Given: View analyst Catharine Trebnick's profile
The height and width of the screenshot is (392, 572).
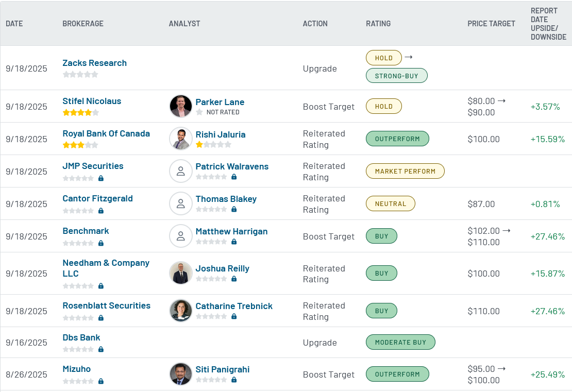Looking at the screenshot, I should pos(234,306).
